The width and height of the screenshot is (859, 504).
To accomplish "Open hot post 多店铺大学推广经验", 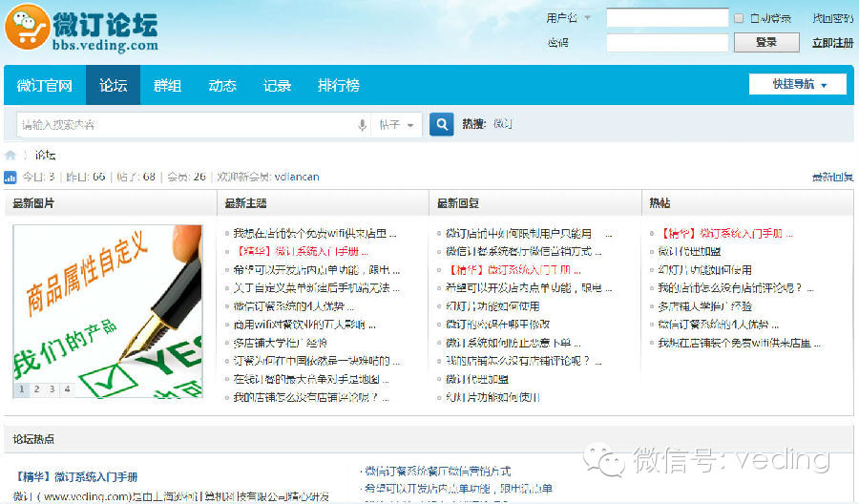I will (x=704, y=306).
